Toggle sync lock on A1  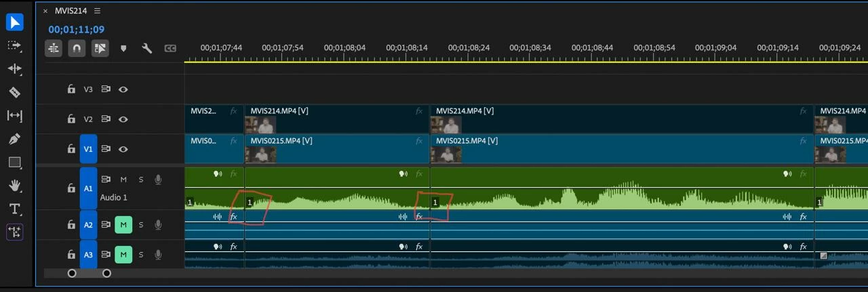[106, 179]
